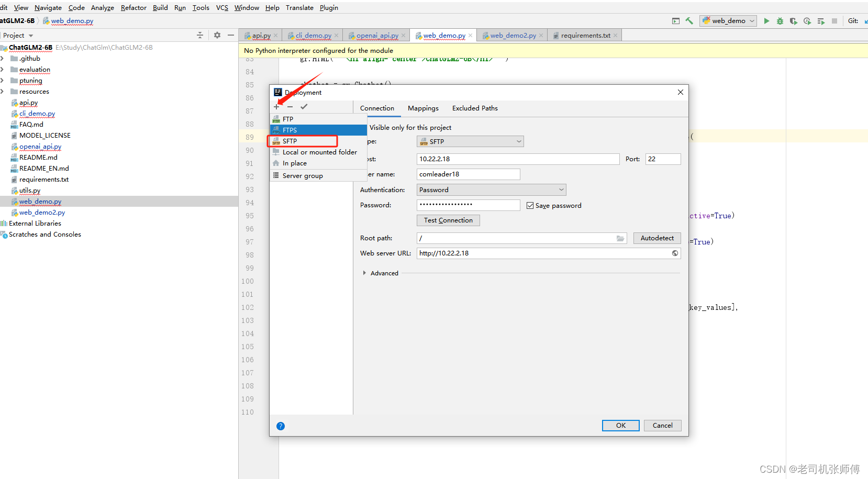This screenshot has width=868, height=479.
Task: Expand the .github folder
Action: click(3, 59)
